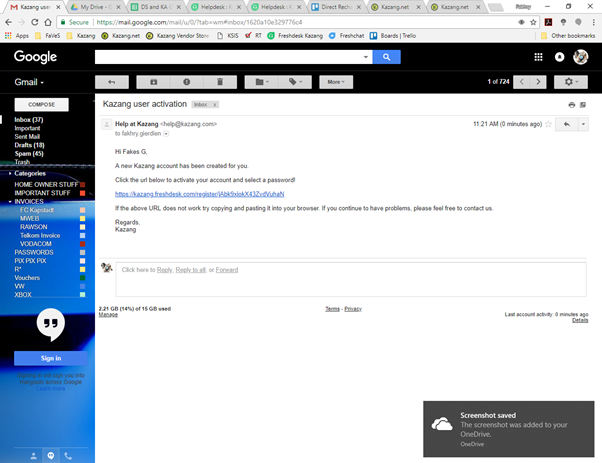Open Google account notifications bell
Screen dimensions: 602x463
pos(559,57)
